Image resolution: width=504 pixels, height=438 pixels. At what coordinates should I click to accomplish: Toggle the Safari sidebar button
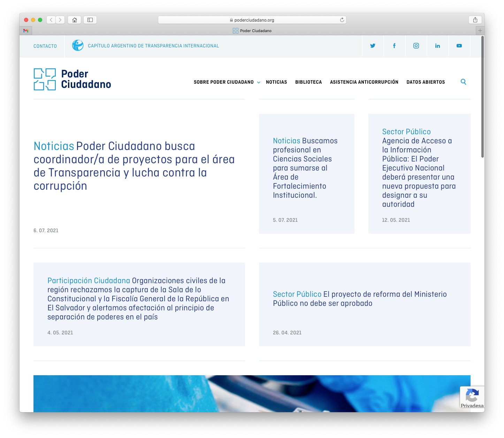(90, 20)
